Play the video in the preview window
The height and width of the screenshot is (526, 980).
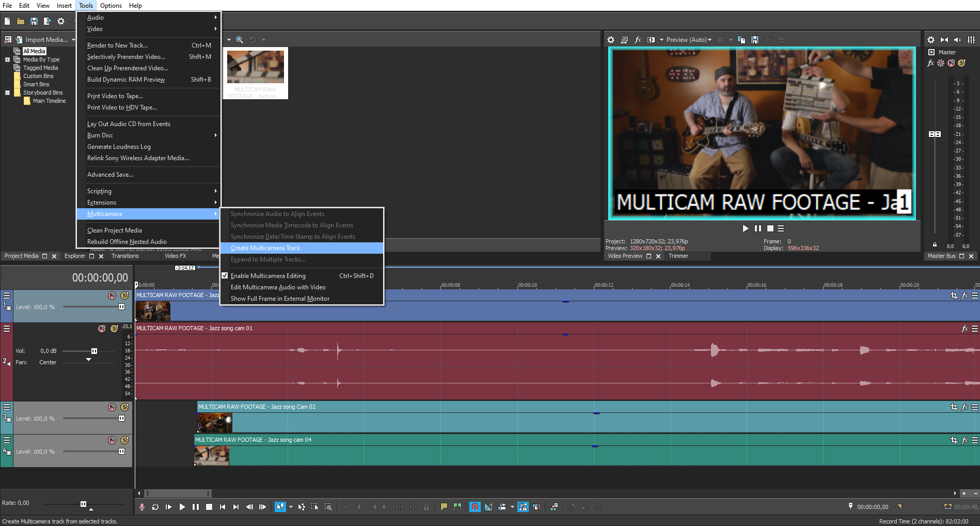(745, 228)
